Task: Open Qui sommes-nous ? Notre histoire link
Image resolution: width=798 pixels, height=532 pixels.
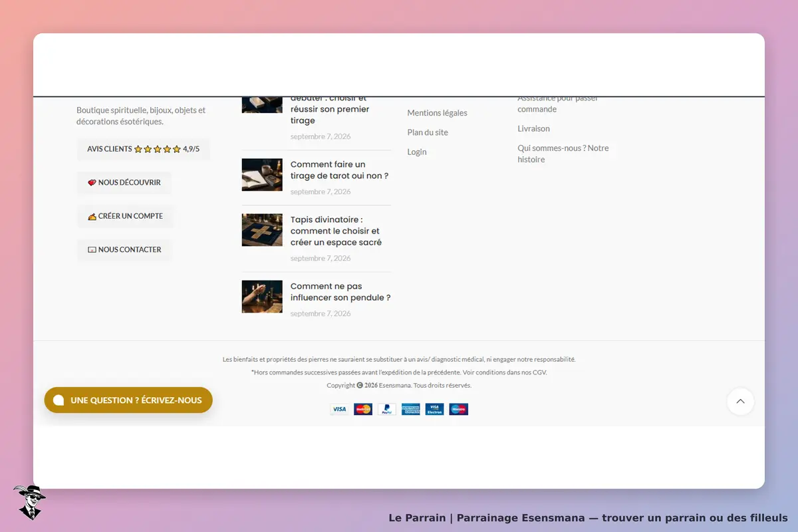Action: point(563,154)
